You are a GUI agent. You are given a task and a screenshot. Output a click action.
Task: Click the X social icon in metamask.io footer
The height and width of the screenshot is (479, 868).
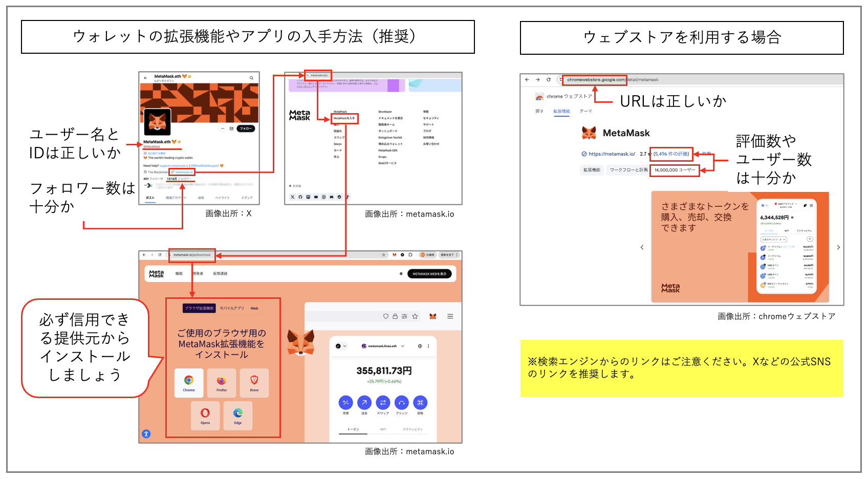coord(293,197)
